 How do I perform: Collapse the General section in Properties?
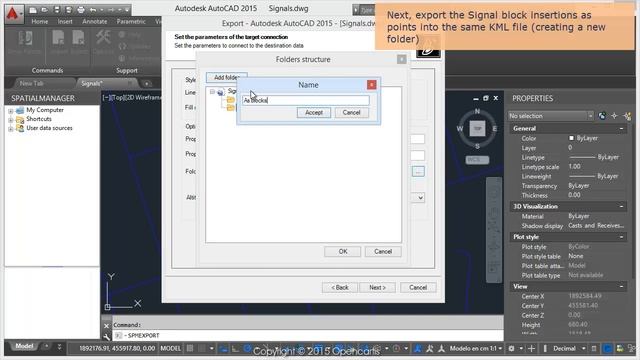tap(621, 129)
